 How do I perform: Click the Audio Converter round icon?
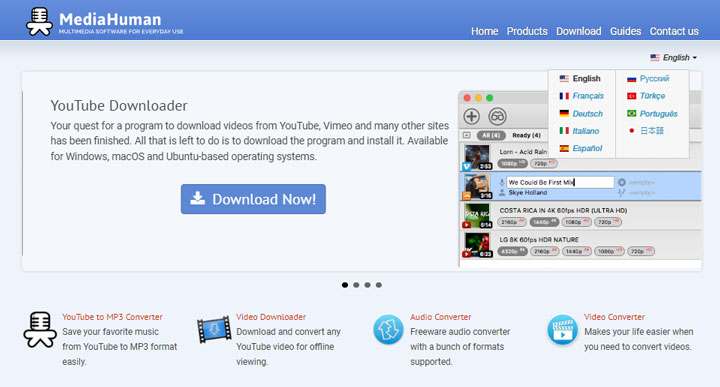tap(388, 329)
